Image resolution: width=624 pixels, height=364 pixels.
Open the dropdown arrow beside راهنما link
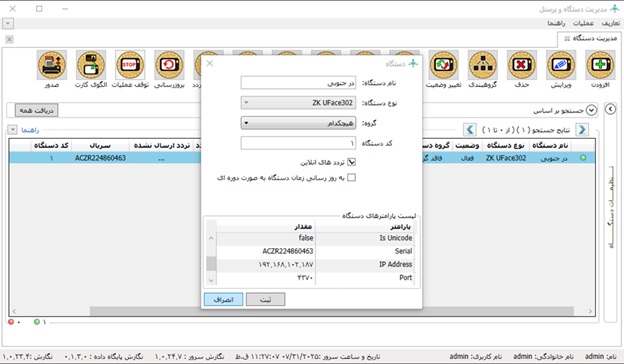point(13,130)
